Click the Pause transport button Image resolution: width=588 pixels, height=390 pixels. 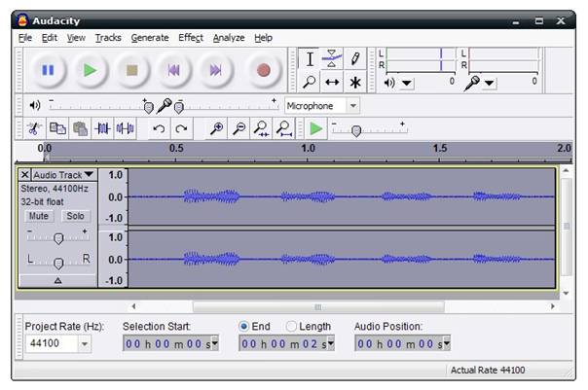click(48, 70)
